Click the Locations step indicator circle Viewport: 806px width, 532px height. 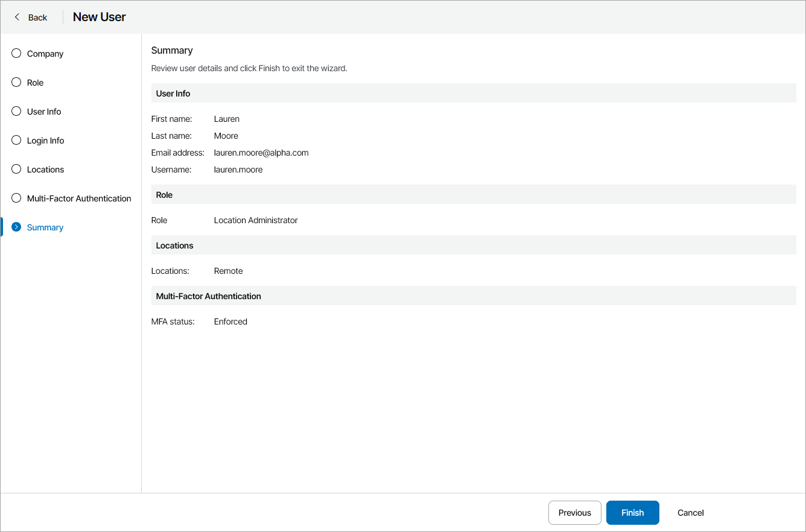16,169
